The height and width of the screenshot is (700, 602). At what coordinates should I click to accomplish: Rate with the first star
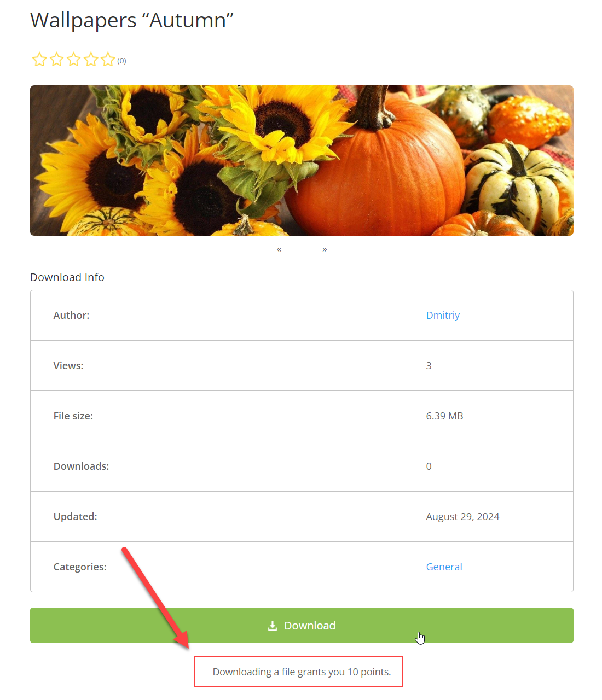(x=39, y=60)
